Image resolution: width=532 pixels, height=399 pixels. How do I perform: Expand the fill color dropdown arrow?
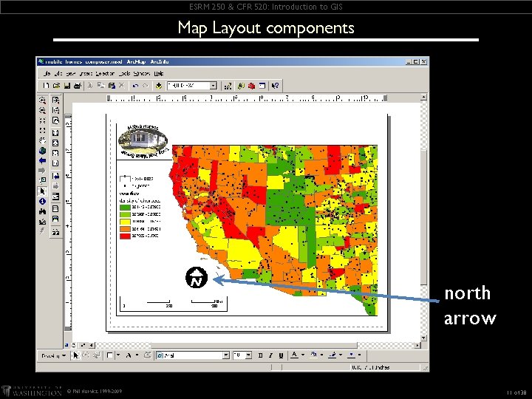(x=321, y=355)
